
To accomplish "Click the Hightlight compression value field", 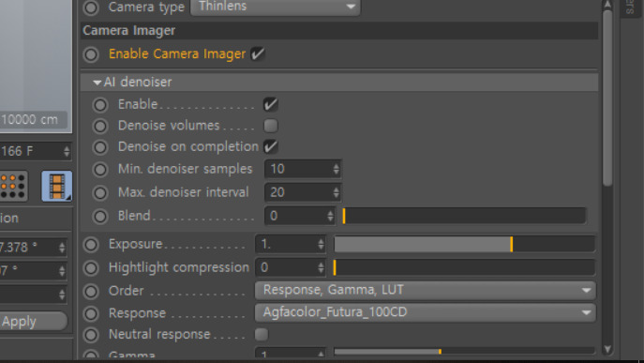I will [291, 267].
